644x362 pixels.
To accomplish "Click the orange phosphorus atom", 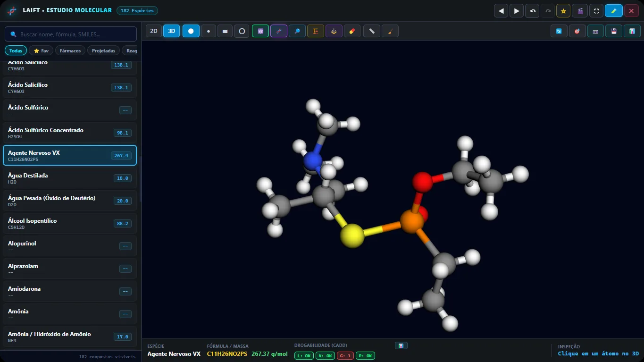I will pyautogui.click(x=412, y=221).
